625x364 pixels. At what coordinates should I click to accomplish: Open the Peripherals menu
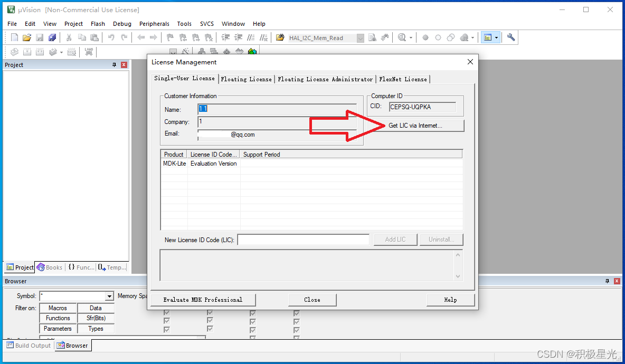154,24
